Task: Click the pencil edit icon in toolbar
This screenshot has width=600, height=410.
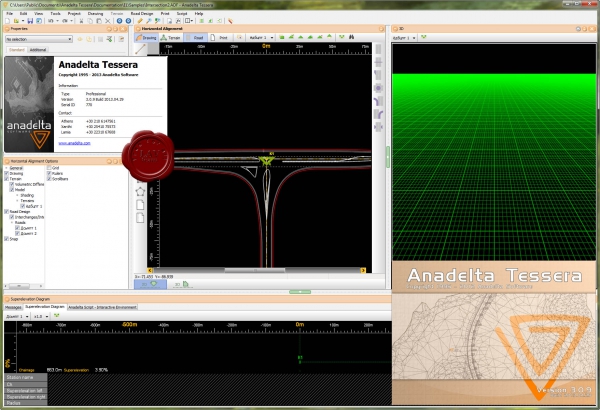Action: coord(140,21)
